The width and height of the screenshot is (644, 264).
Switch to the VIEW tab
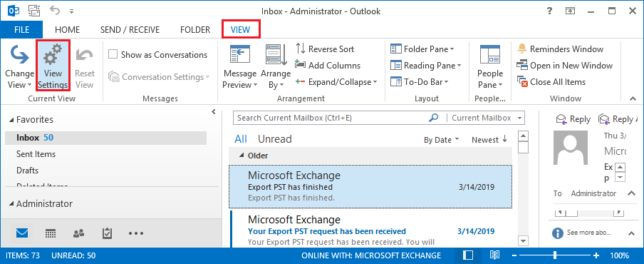[x=240, y=29]
